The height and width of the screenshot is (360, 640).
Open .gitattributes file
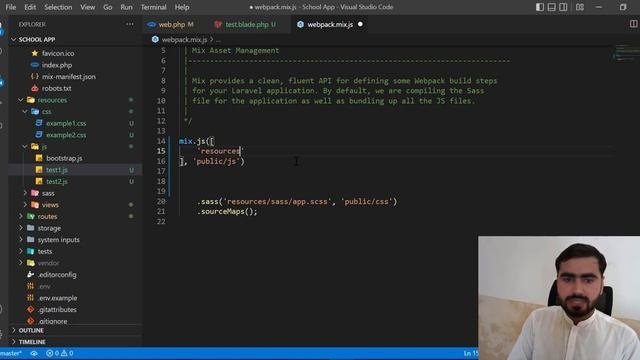point(57,309)
